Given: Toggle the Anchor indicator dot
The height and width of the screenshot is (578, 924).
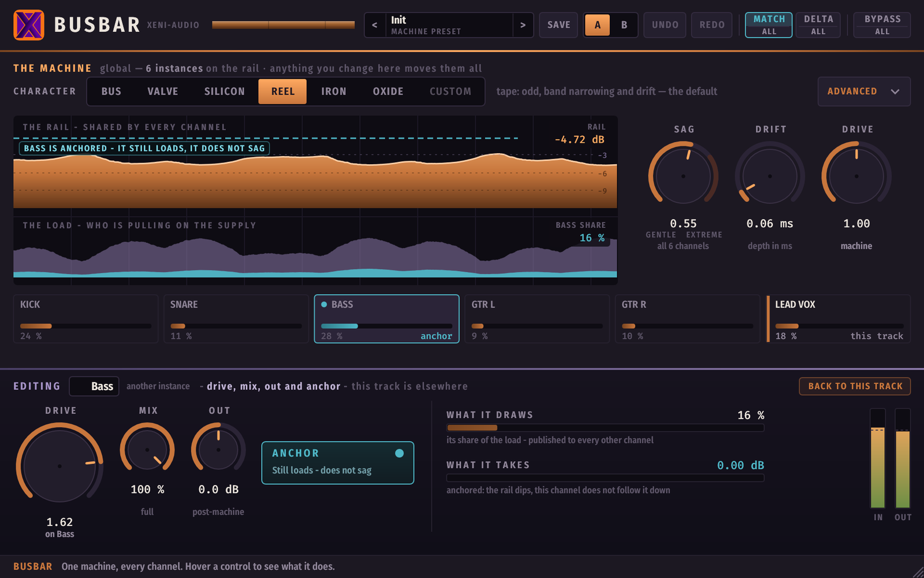Looking at the screenshot, I should click(x=399, y=453).
